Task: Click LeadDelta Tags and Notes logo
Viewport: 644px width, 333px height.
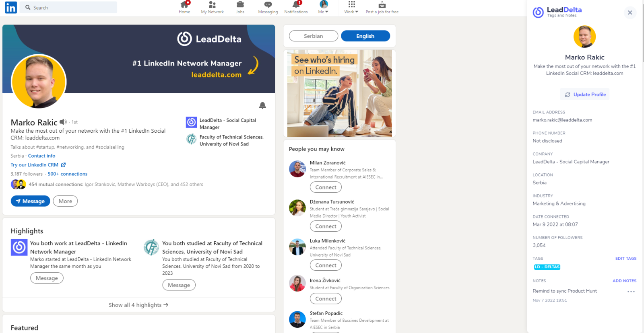Action: coord(557,12)
